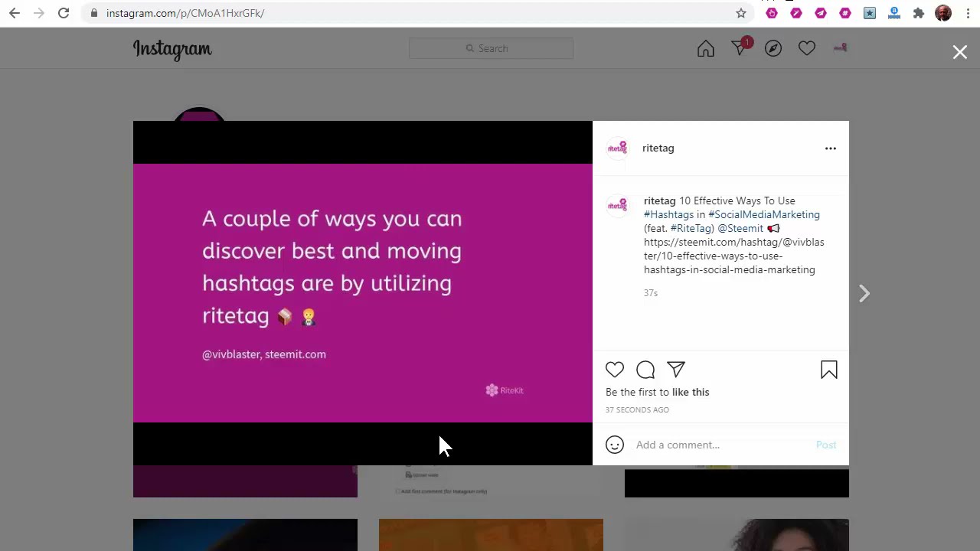Image resolution: width=980 pixels, height=551 pixels.
Task: Click 'like this' link
Action: 691,392
